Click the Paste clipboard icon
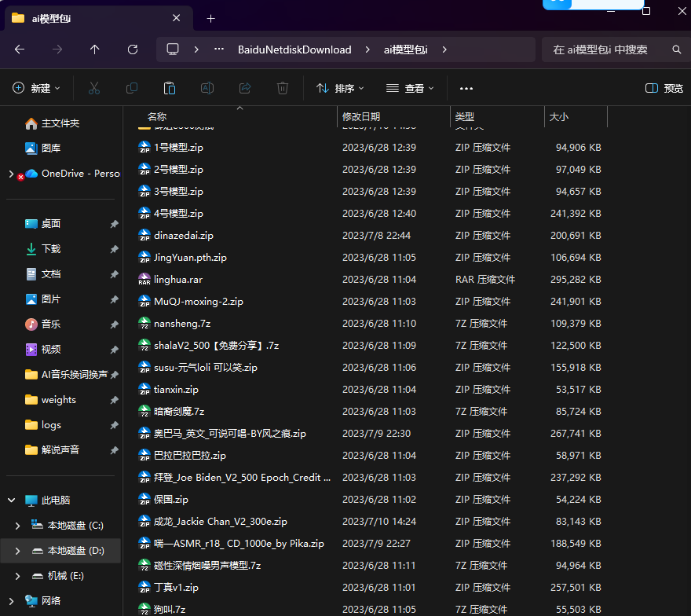Image resolution: width=691 pixels, height=616 pixels. (170, 88)
